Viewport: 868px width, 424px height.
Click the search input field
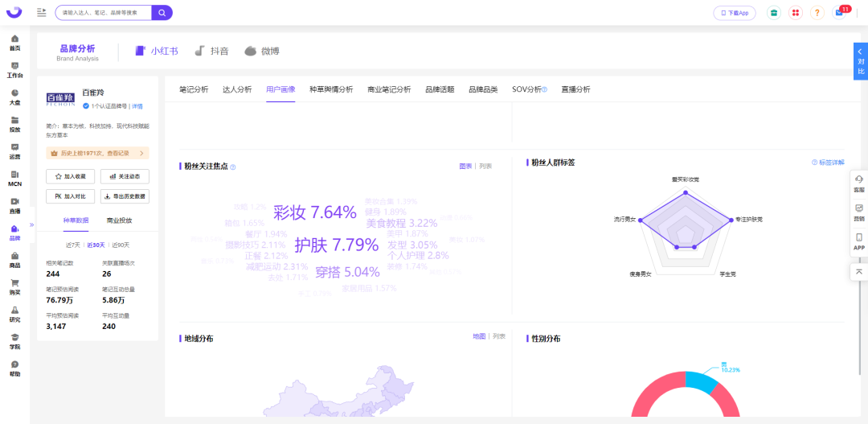104,12
